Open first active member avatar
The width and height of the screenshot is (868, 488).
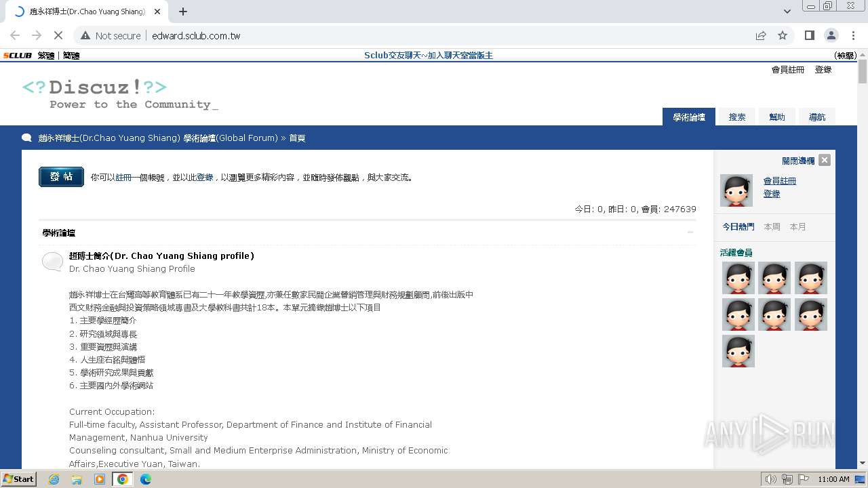(x=738, y=278)
